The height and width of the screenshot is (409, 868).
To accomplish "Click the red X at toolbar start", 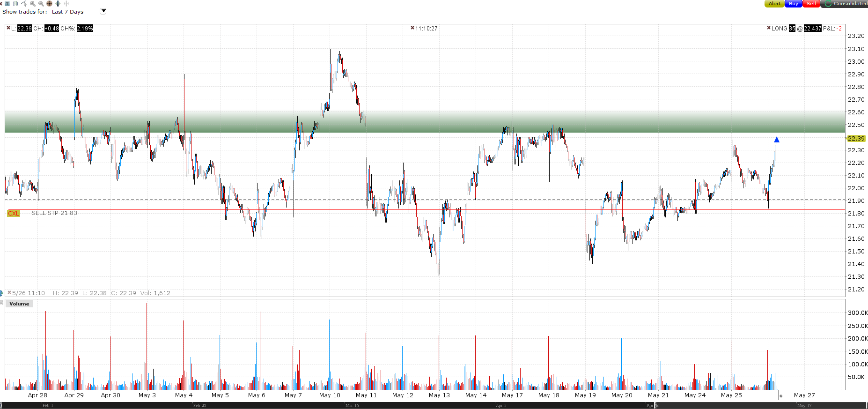I will 1,4.
